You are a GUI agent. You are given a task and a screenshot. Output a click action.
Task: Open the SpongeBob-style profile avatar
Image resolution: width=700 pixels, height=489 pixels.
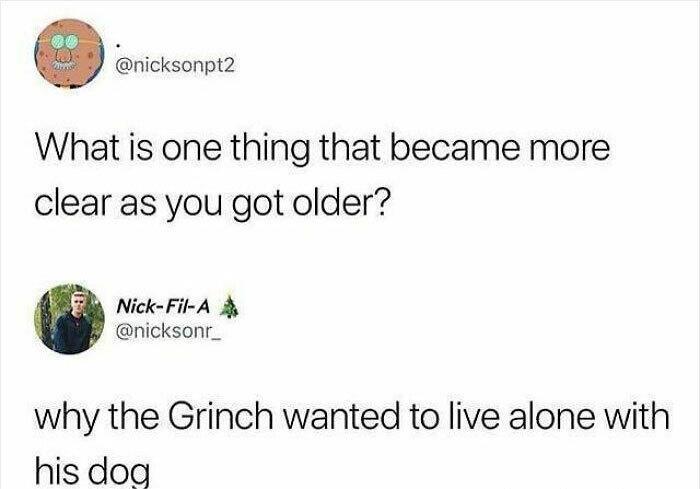click(x=69, y=54)
